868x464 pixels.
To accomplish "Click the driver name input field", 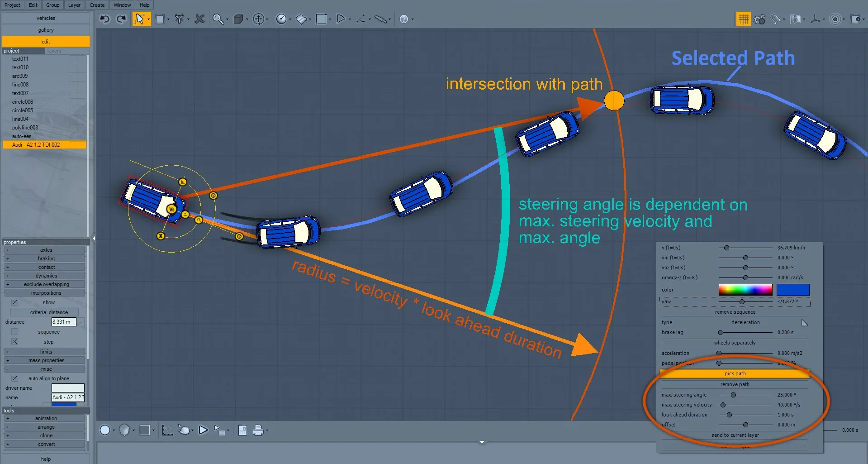I will [x=68, y=388].
